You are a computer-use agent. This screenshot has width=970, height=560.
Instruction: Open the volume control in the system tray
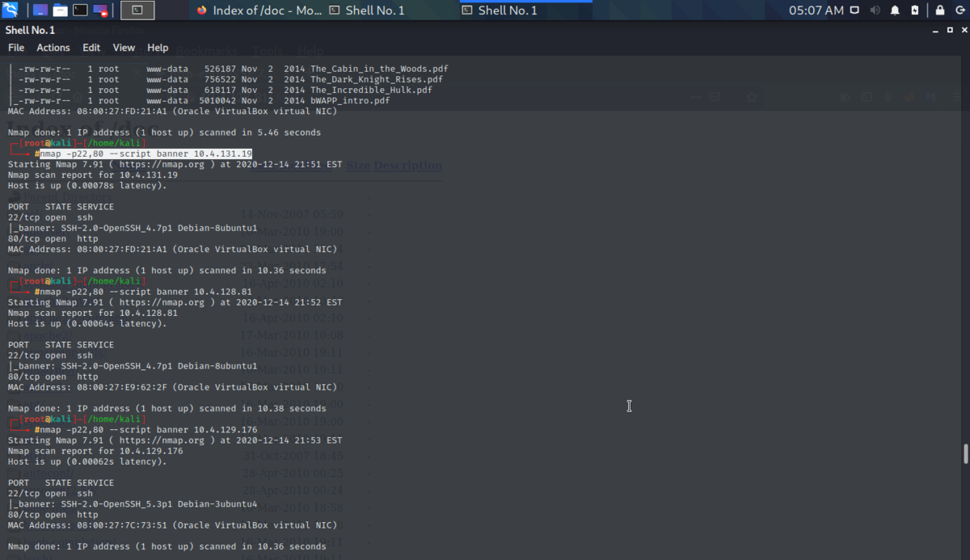click(x=875, y=11)
